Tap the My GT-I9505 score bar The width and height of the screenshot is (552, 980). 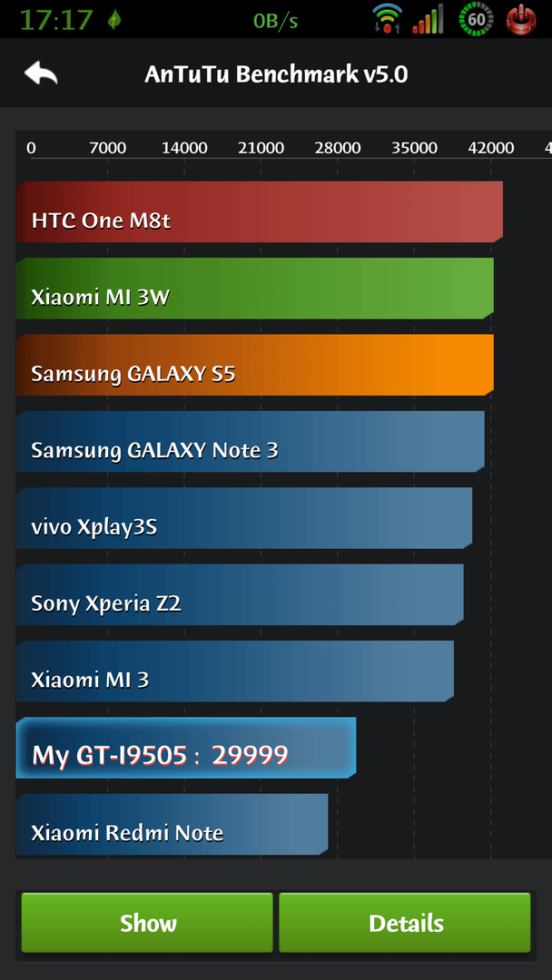click(x=186, y=748)
